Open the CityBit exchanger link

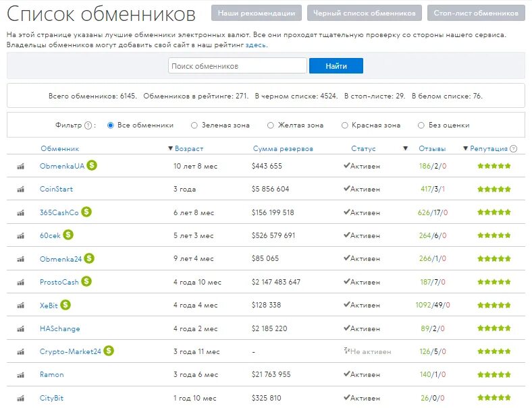coord(51,398)
